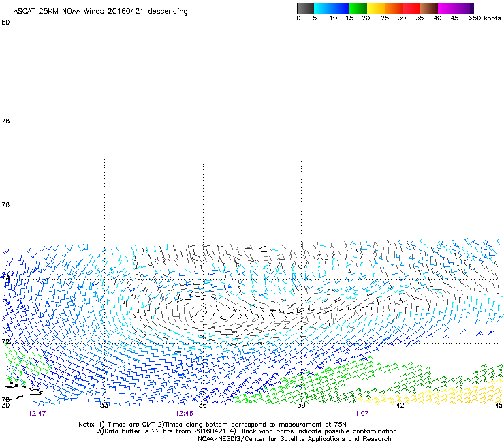Click longitude label 33 on bottom axis
This screenshot has height=443, width=504.
tap(104, 405)
